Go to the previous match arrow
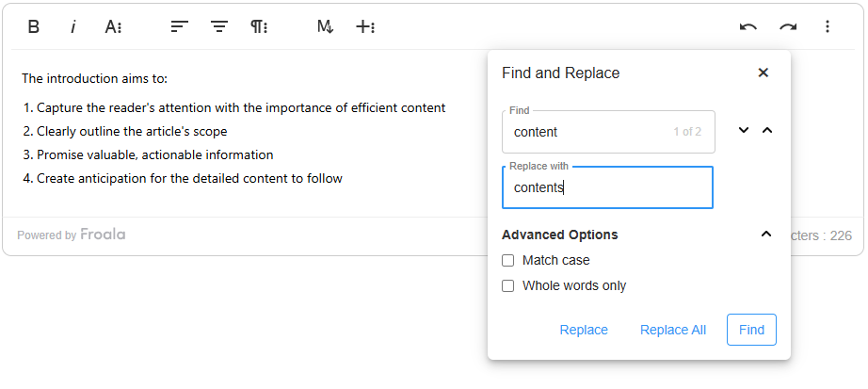 (767, 130)
